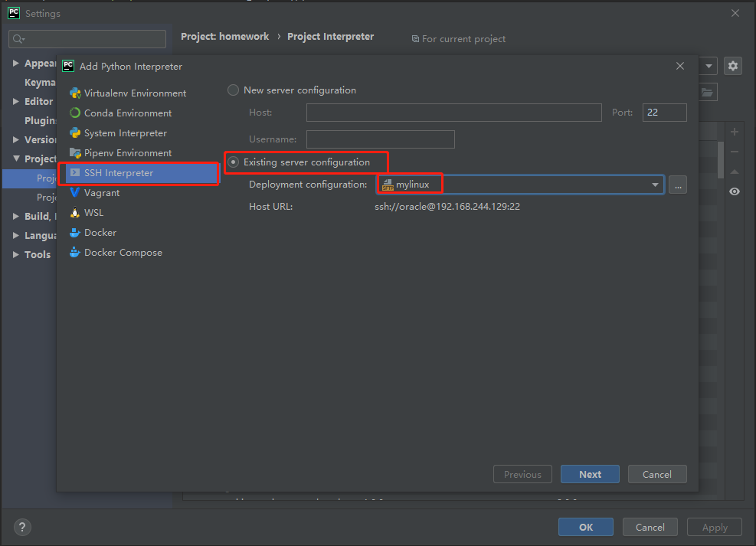Choose the Vagrant interpreter type
Image resolution: width=756 pixels, height=546 pixels.
102,193
